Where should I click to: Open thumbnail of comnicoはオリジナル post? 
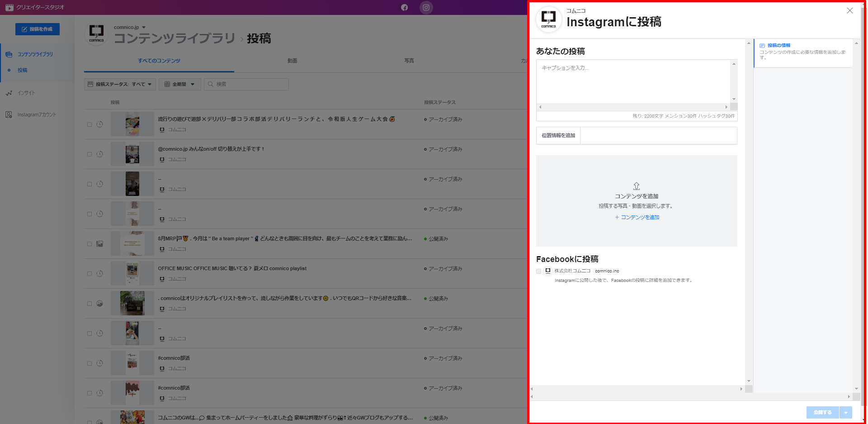[x=132, y=303]
